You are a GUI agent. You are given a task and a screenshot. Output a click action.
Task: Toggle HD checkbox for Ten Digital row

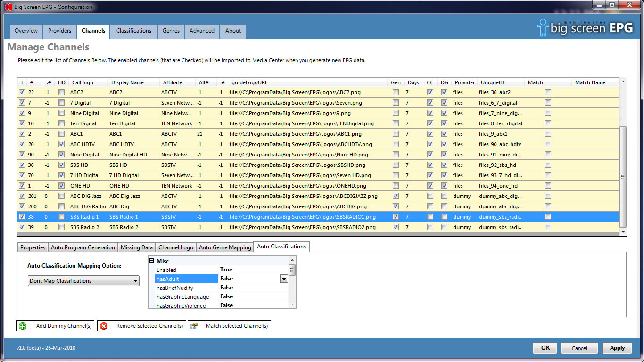tap(61, 123)
